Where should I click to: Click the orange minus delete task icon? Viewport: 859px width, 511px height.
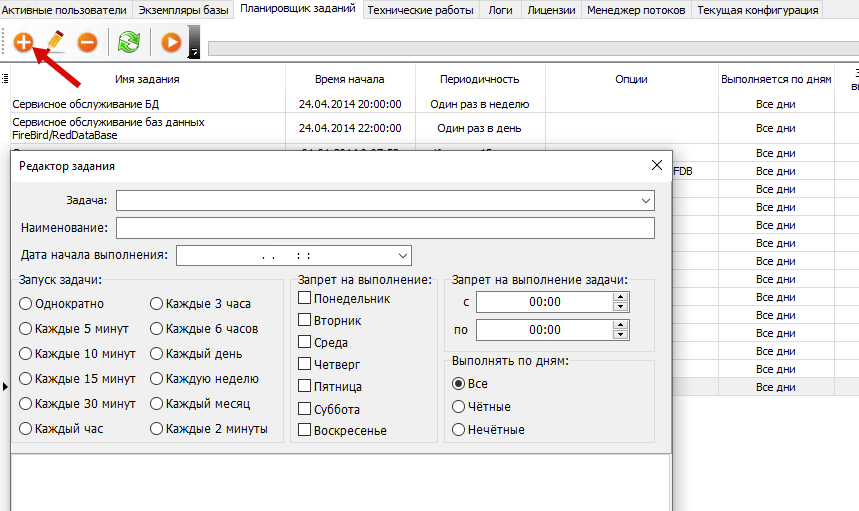[x=87, y=43]
